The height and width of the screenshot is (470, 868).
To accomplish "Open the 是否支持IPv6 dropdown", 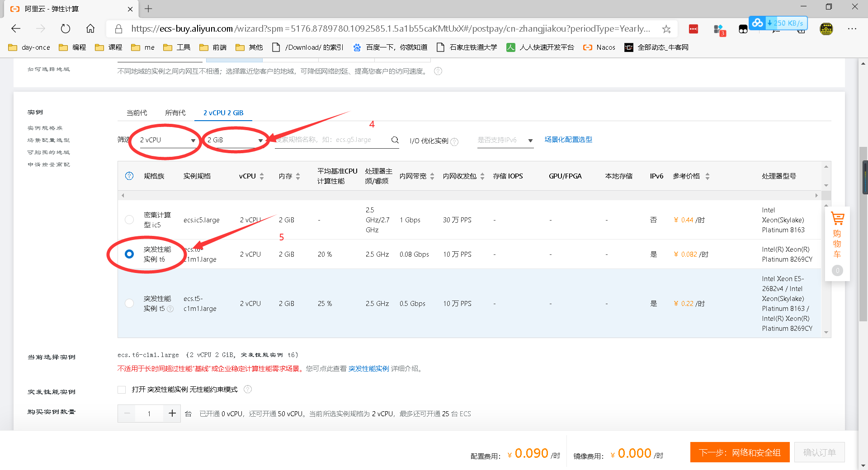I will [x=505, y=140].
